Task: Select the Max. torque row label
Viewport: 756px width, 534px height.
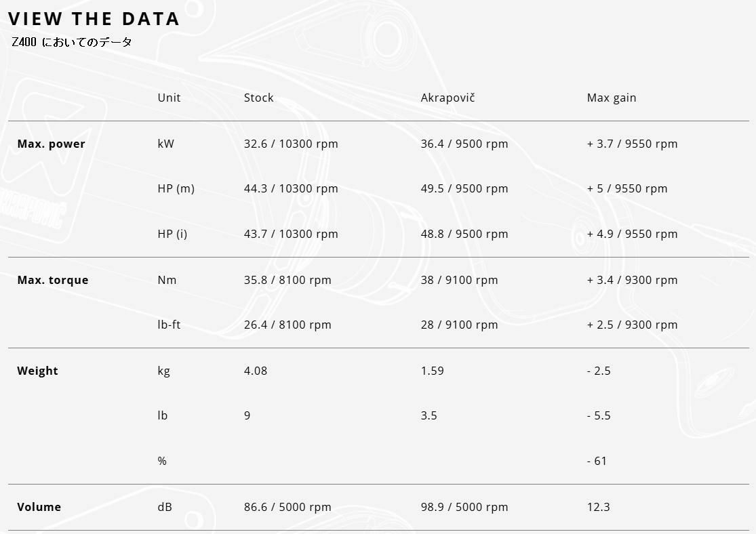Action: [52, 280]
